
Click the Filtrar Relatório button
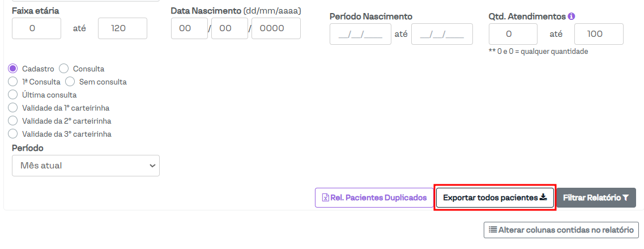596,198
